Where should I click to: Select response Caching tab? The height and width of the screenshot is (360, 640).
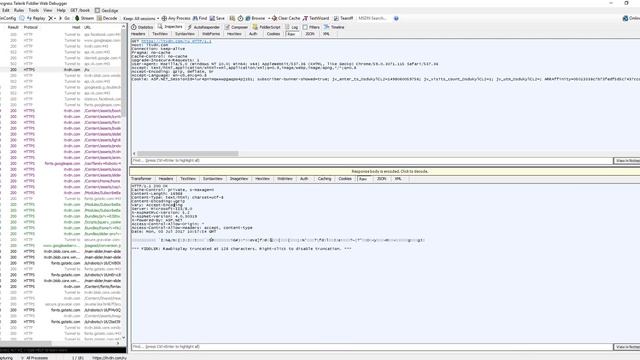click(324, 179)
